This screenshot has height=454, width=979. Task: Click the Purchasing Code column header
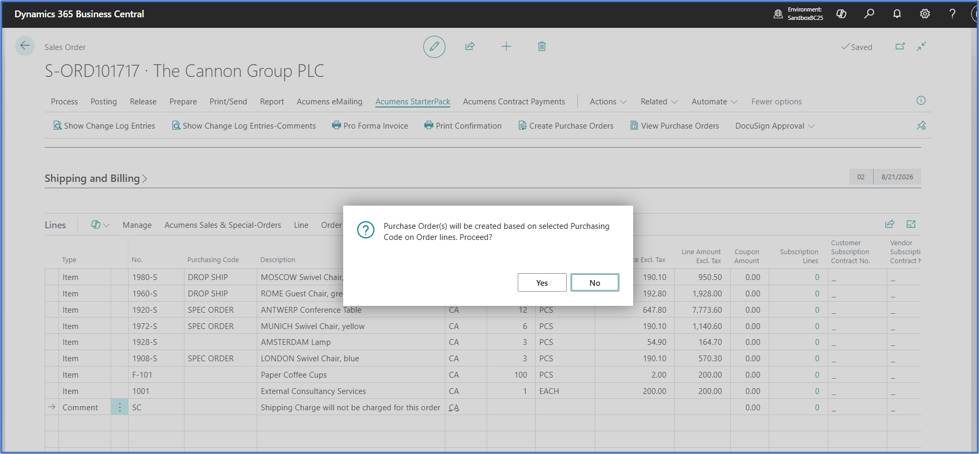coord(213,260)
